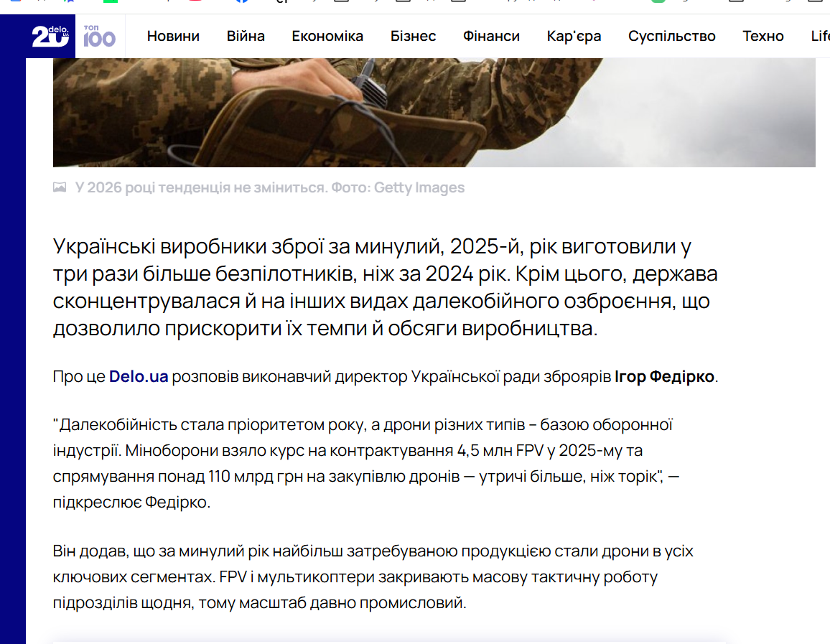The height and width of the screenshot is (644, 830).
Task: Open the Економіка section
Action: [327, 35]
